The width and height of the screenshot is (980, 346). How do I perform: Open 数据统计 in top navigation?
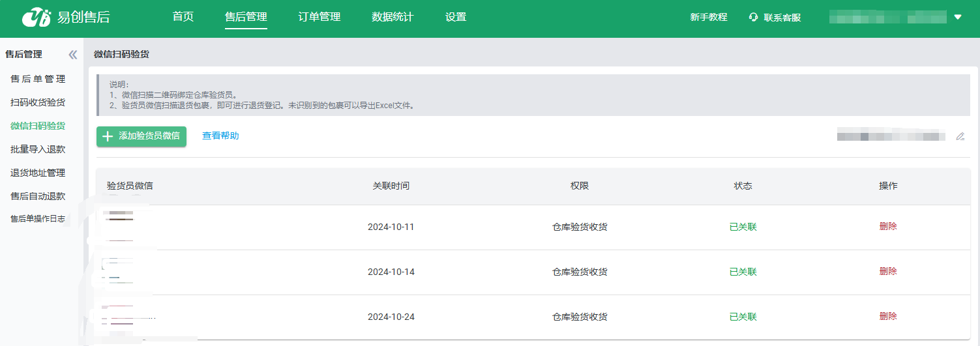(x=393, y=17)
